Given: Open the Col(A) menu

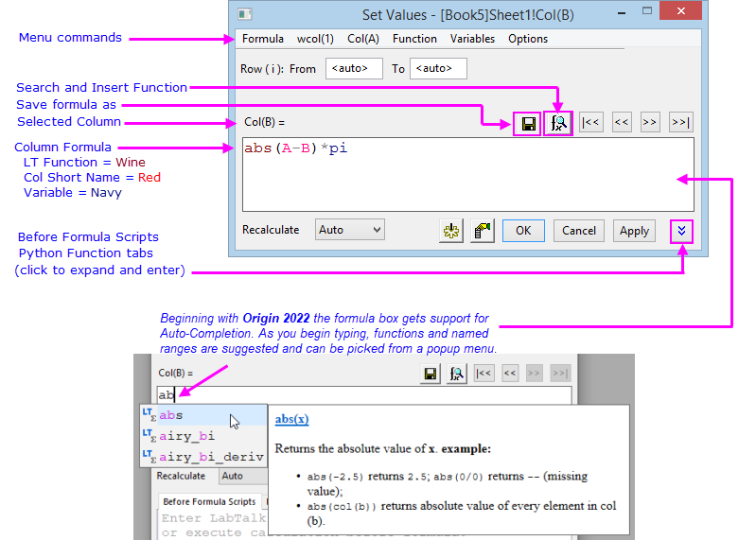Looking at the screenshot, I should (363, 39).
